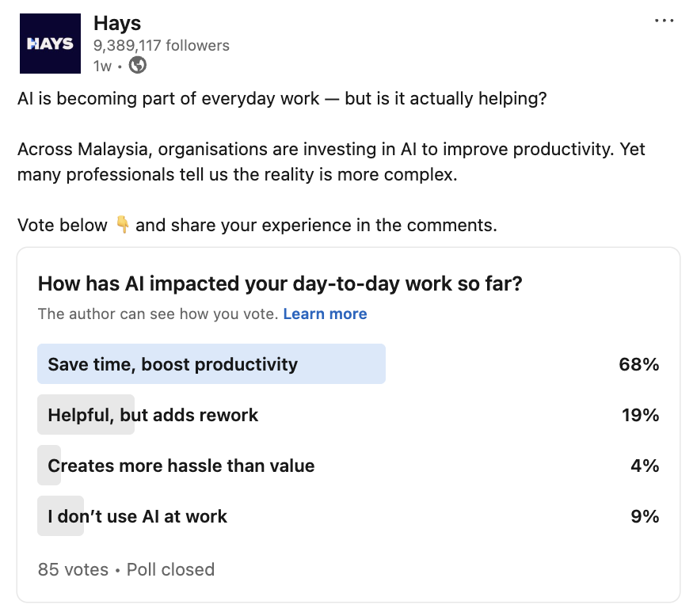Follow the Learn more link
Screen dimensions: 697x616
coord(325,314)
